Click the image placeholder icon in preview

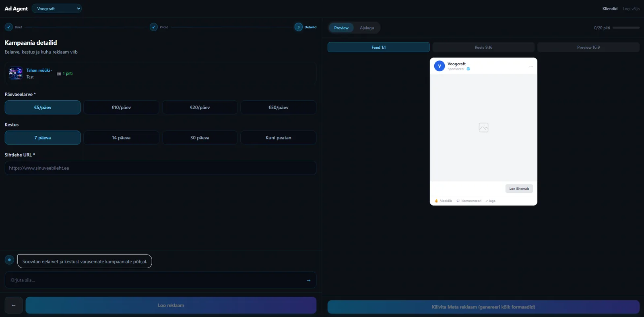pos(483,128)
